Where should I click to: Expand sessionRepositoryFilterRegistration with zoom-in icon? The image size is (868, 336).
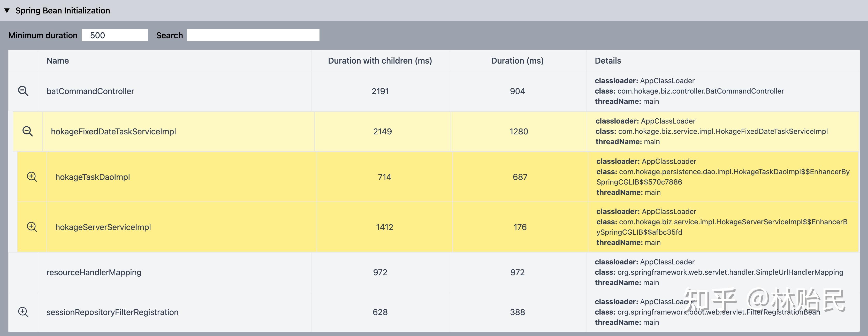tap(23, 312)
